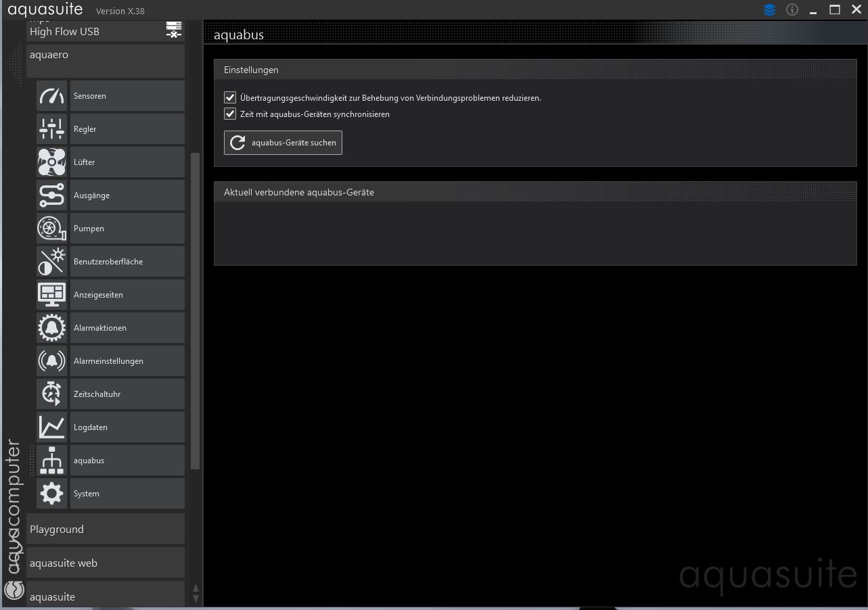This screenshot has width=868, height=610.
Task: Click the Regler sliders icon
Action: (51, 129)
